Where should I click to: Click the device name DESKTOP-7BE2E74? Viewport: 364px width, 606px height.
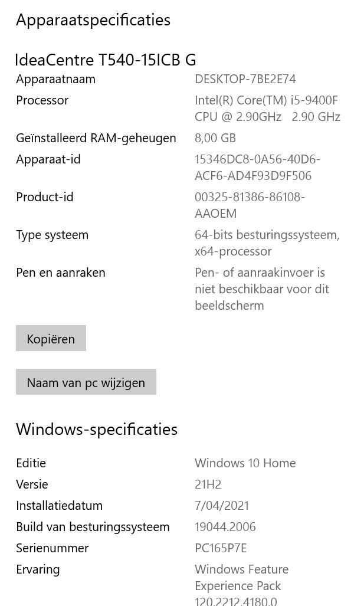point(245,79)
